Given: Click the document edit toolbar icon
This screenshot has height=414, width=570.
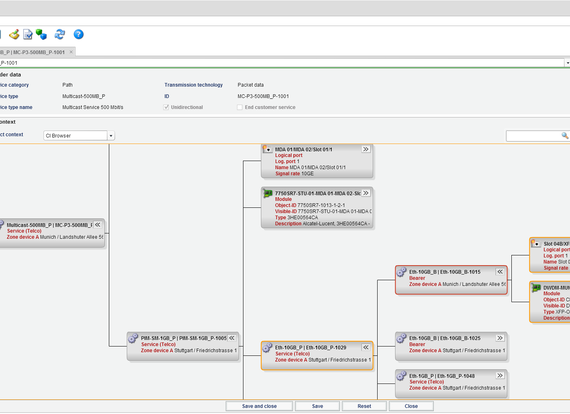Looking at the screenshot, I should (x=28, y=35).
